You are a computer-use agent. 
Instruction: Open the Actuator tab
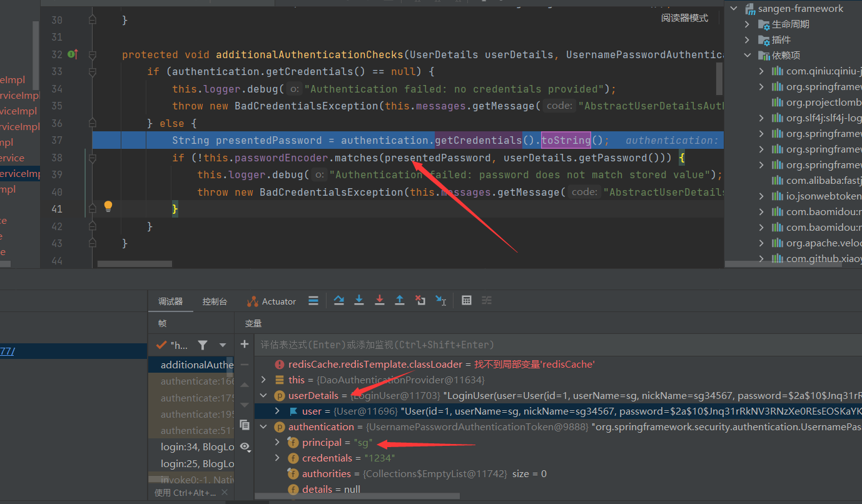point(271,301)
